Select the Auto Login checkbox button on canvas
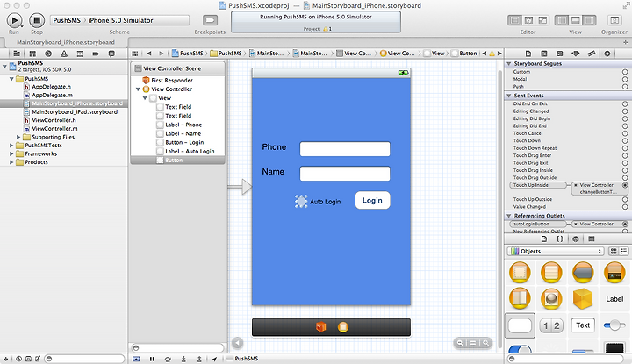This screenshot has height=364, width=632. click(301, 202)
